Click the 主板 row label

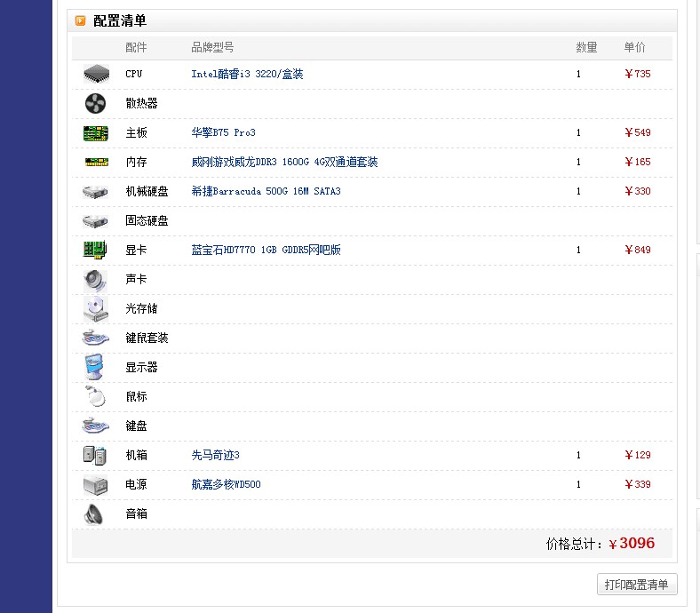(136, 132)
